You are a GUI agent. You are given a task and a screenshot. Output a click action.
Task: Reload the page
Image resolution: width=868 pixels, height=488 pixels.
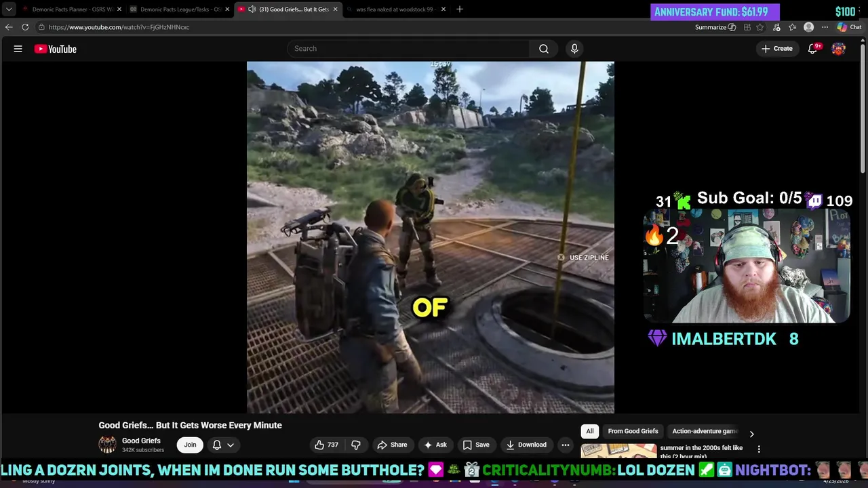(x=25, y=27)
